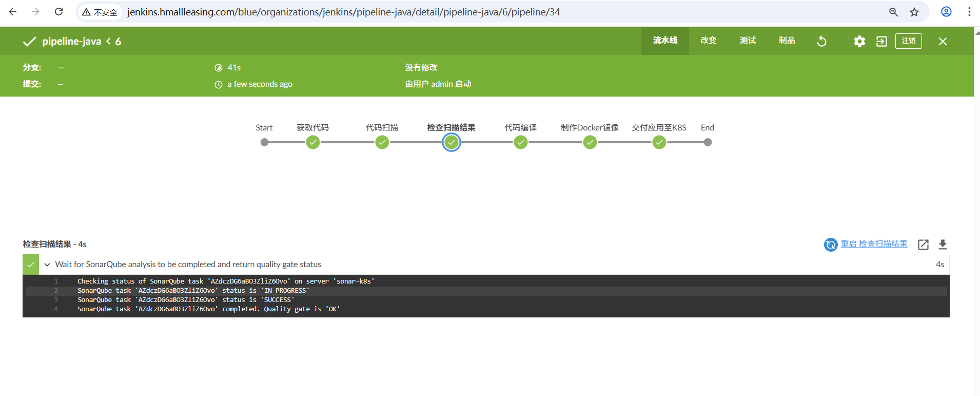The width and height of the screenshot is (980, 396).
Task: Click the 注销 logout button
Action: click(x=908, y=41)
